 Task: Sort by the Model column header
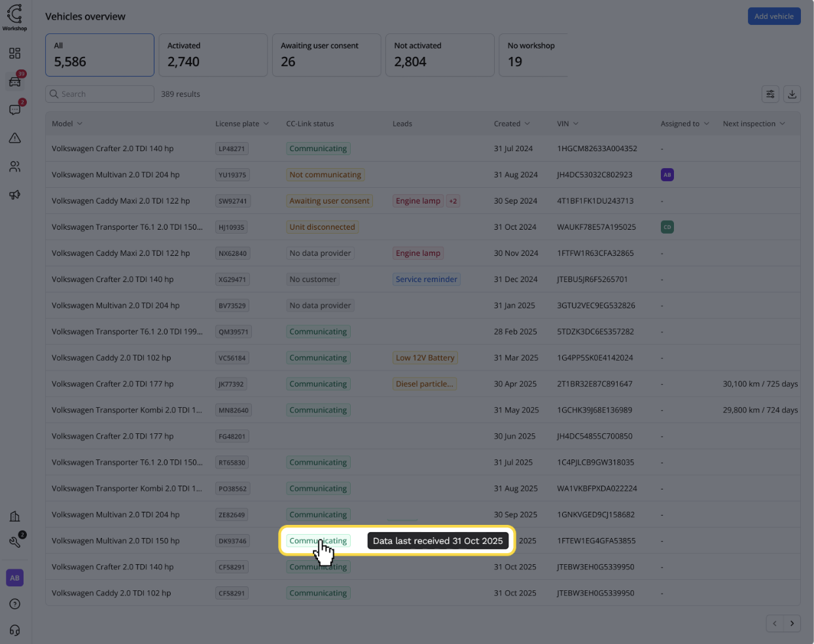(67, 124)
